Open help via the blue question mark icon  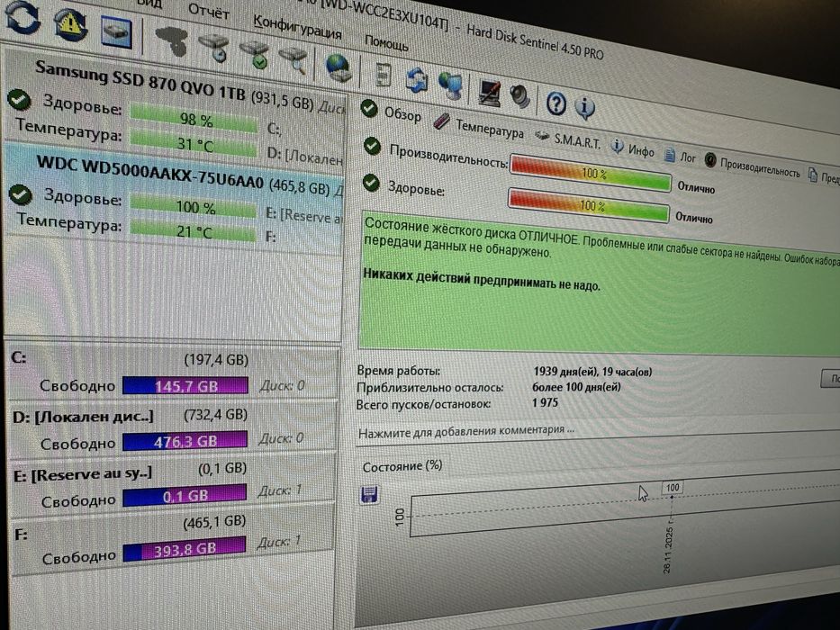tap(556, 103)
